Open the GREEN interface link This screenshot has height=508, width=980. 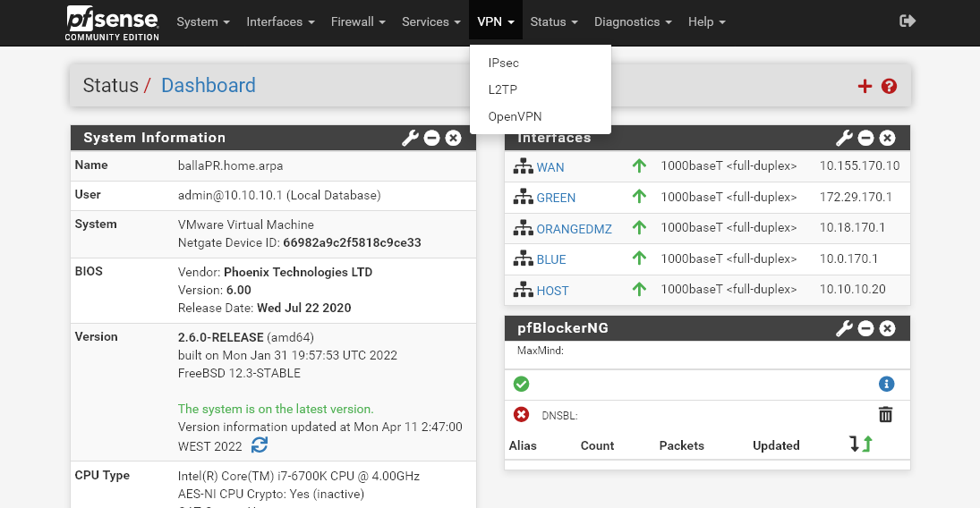(556, 198)
